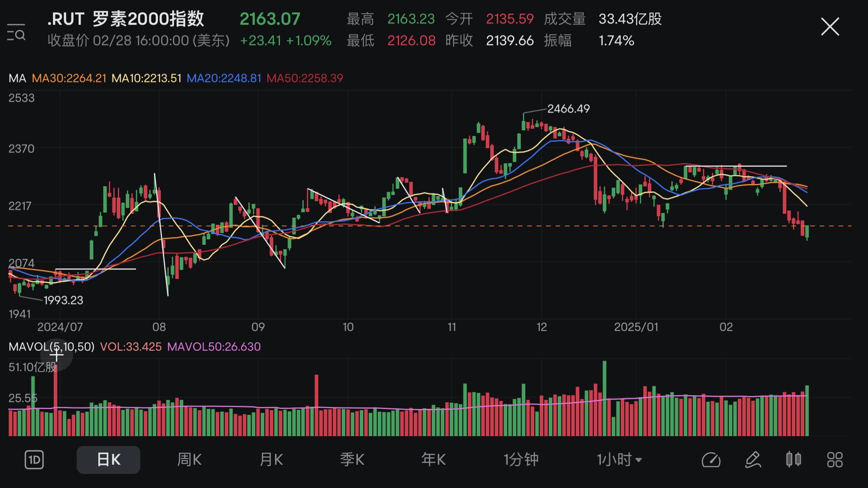Screen dimensions: 868x488
Task: Click the 收盘价 02/28 16:00:00 timestamp
Action: point(138,40)
